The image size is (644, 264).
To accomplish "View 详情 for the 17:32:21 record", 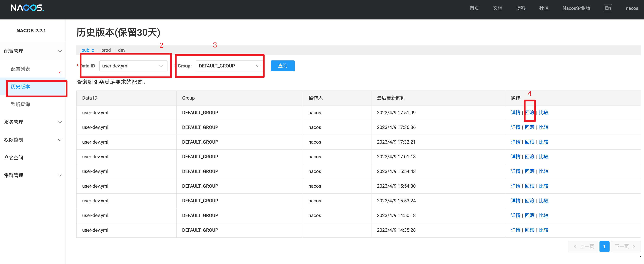I will (x=515, y=142).
